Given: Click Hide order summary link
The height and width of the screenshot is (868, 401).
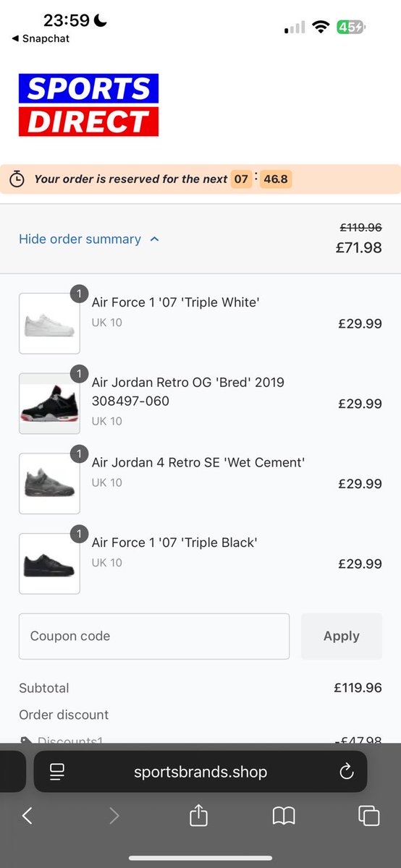Looking at the screenshot, I should (80, 239).
